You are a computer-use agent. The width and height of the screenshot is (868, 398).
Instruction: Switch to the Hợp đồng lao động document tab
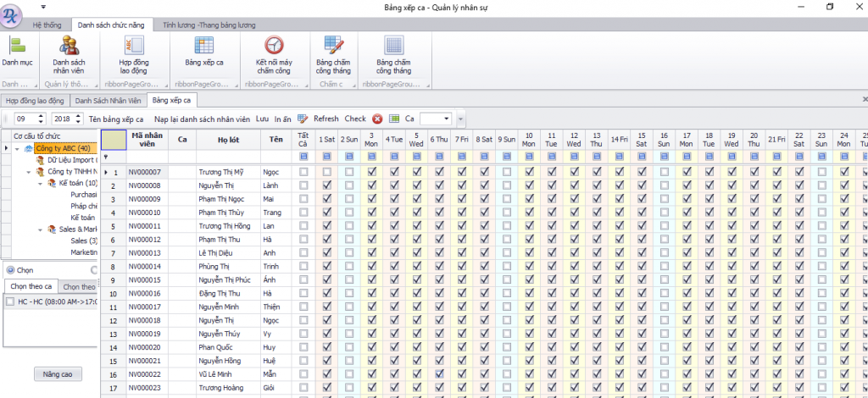[x=35, y=101]
